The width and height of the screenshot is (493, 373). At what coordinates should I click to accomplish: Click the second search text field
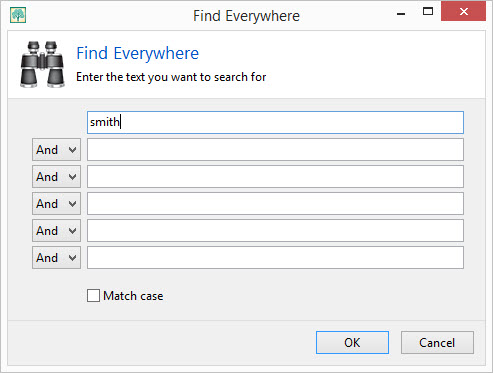click(x=275, y=150)
